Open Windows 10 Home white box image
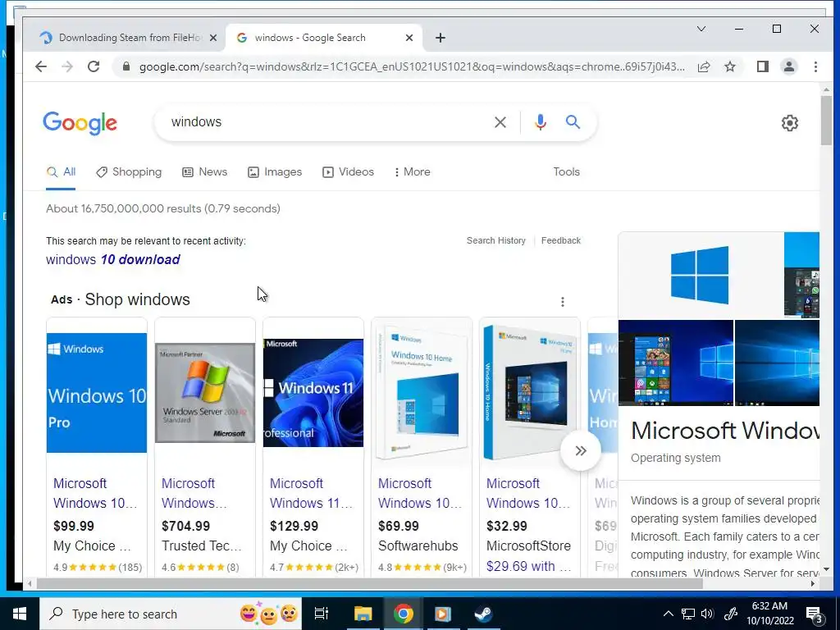 coord(422,393)
